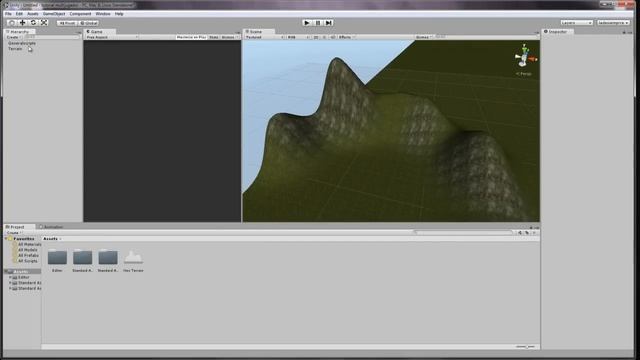Click the scene orientation gizmo
Image resolution: width=640 pixels, height=360 pixels.
(x=525, y=58)
